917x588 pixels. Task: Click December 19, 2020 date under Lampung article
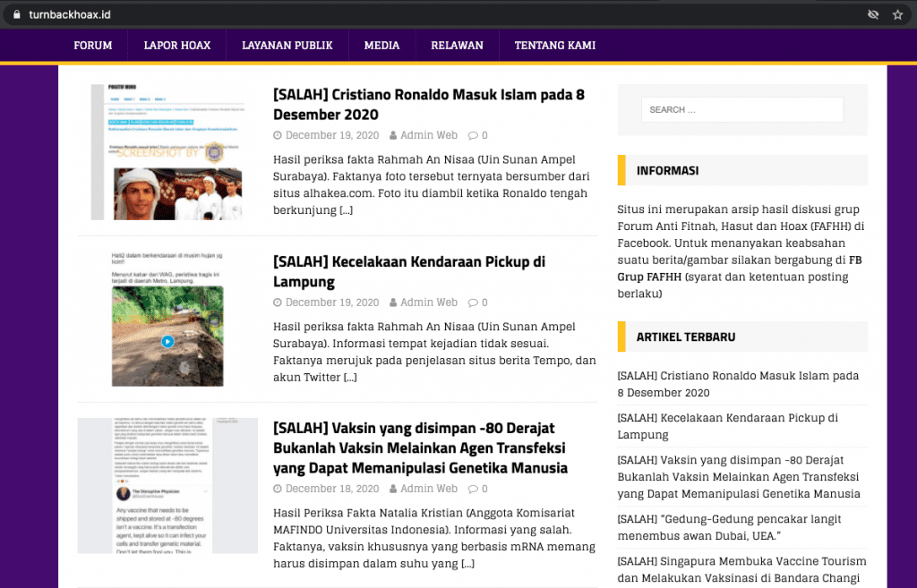point(332,303)
